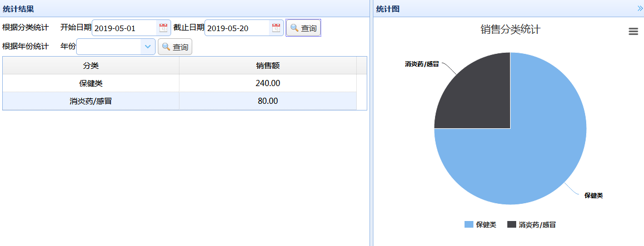Focus the 年份 combo box text field
The image size is (644, 246).
[x=109, y=47]
